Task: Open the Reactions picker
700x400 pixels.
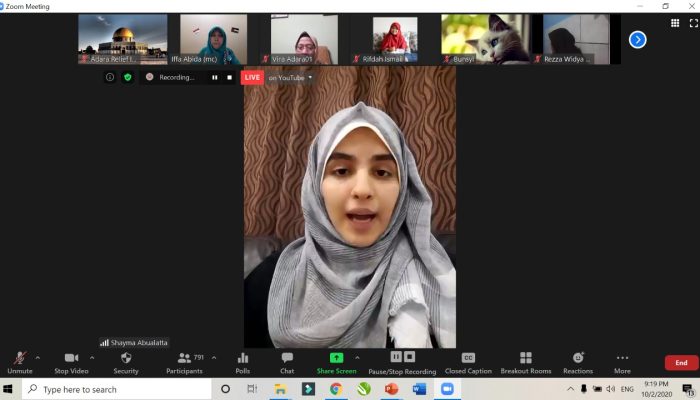Action: (578, 363)
